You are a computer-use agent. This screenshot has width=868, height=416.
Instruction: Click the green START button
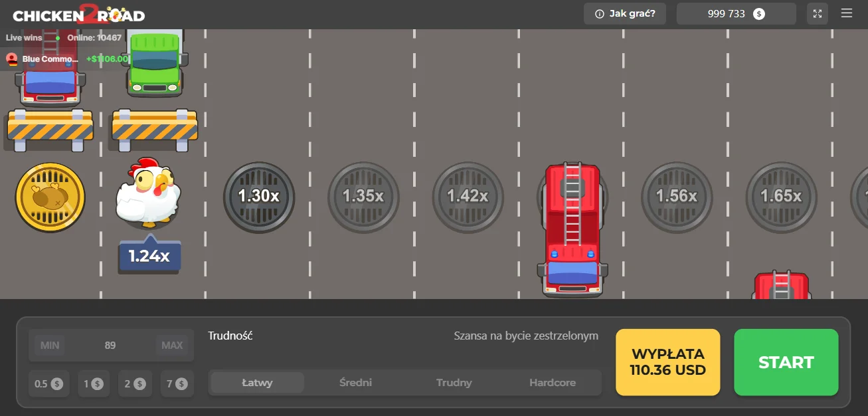point(786,362)
